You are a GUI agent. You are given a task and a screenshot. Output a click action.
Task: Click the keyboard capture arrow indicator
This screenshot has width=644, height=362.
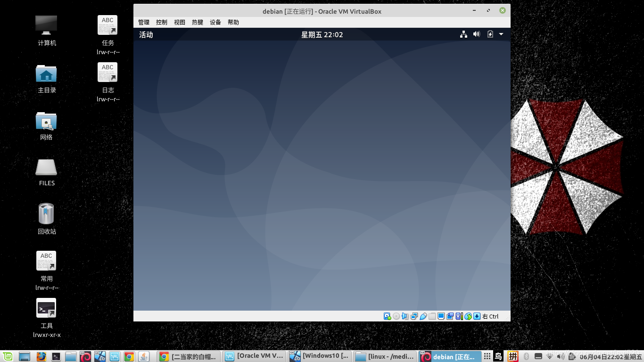(x=477, y=316)
